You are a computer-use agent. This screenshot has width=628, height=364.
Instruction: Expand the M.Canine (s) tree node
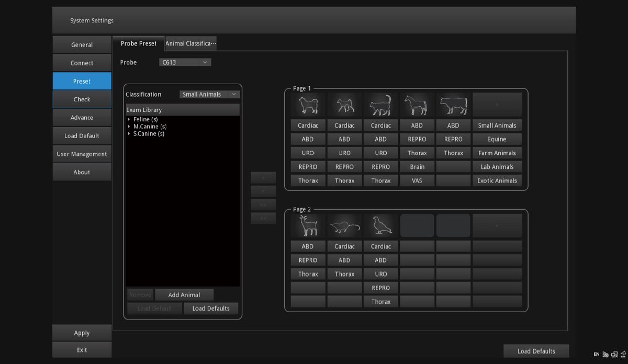(x=129, y=127)
